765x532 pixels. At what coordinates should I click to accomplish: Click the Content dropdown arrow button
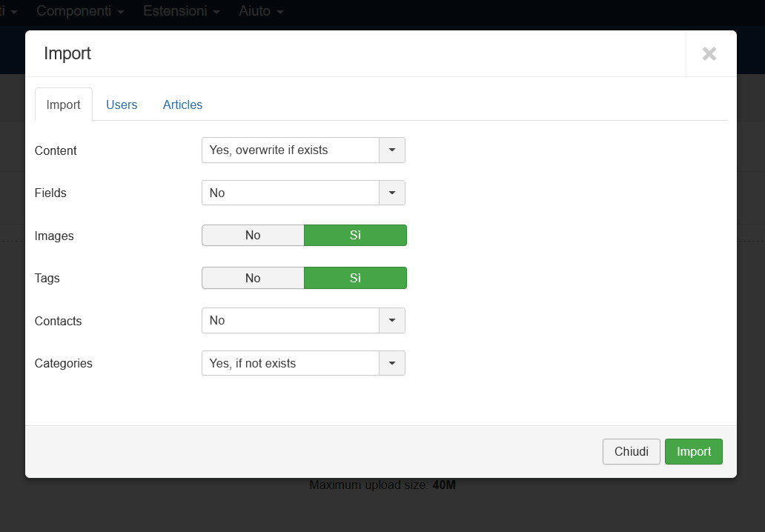(392, 150)
